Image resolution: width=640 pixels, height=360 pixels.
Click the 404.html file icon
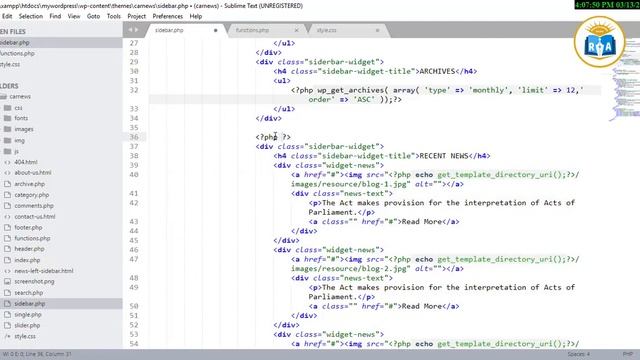tap(7, 162)
